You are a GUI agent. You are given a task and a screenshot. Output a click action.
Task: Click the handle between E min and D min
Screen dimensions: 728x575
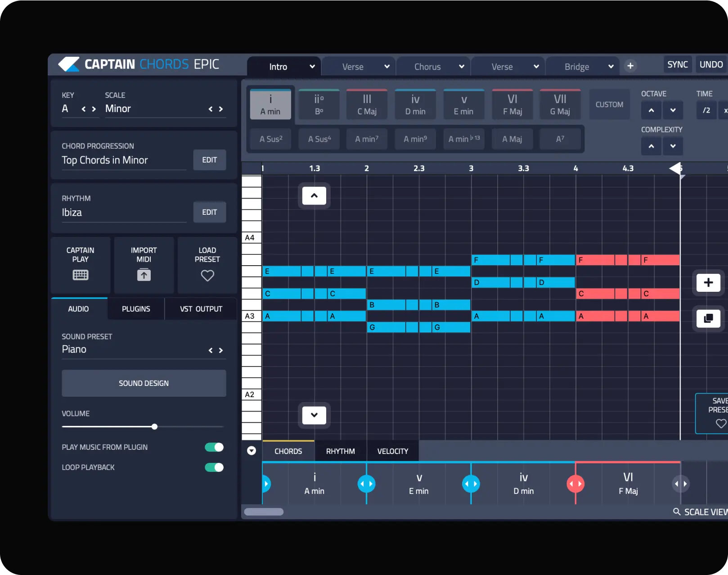[x=471, y=484]
